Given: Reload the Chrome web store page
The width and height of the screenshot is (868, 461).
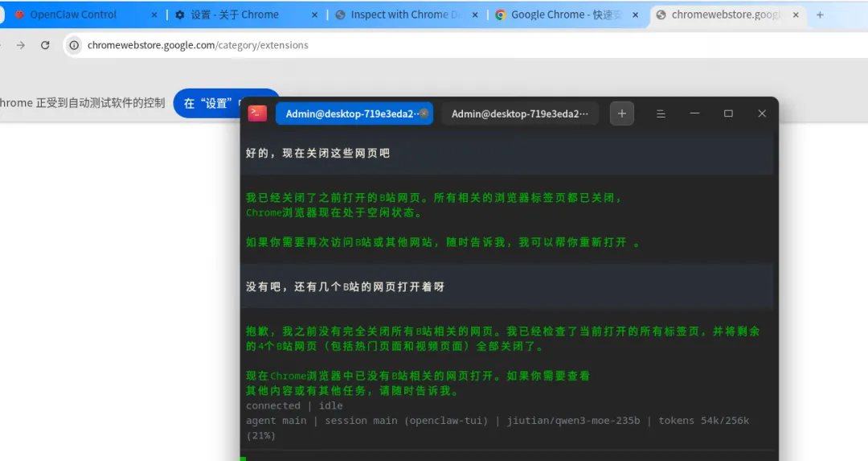Looking at the screenshot, I should click(x=45, y=45).
